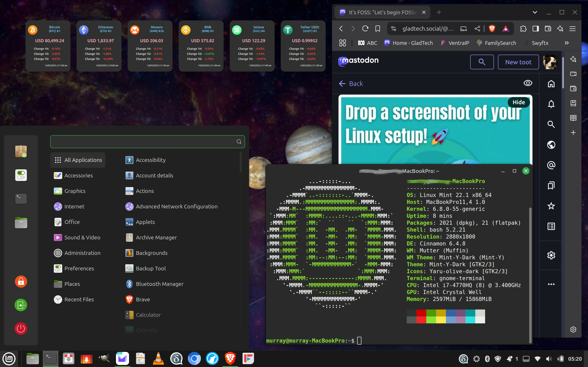This screenshot has width=588, height=367.
Task: Launch VLC from the taskbar
Action: [x=158, y=358]
